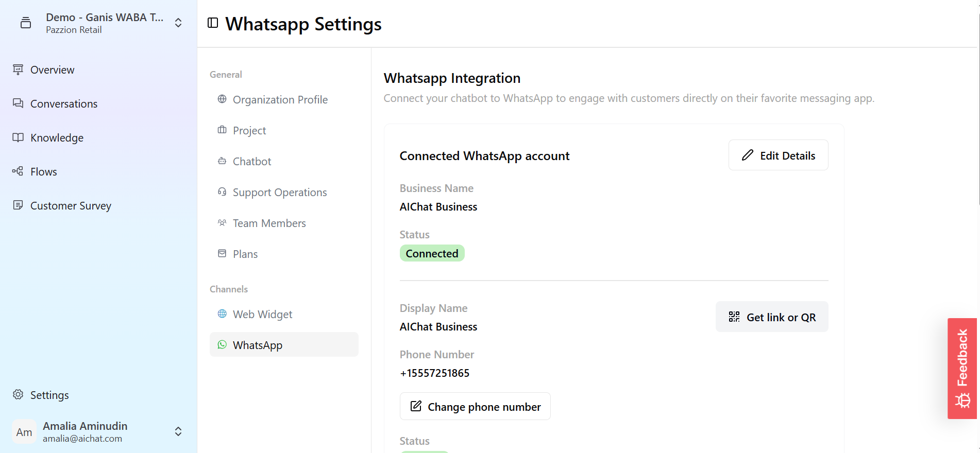The image size is (980, 453).
Task: Click the bug icon on Feedback tab
Action: pos(962,400)
